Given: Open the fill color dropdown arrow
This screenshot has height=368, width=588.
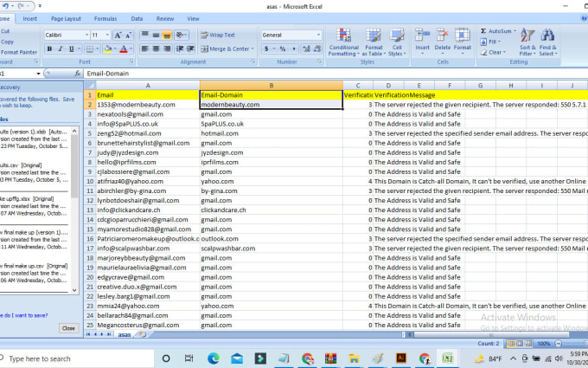Looking at the screenshot, I should tap(114, 48).
